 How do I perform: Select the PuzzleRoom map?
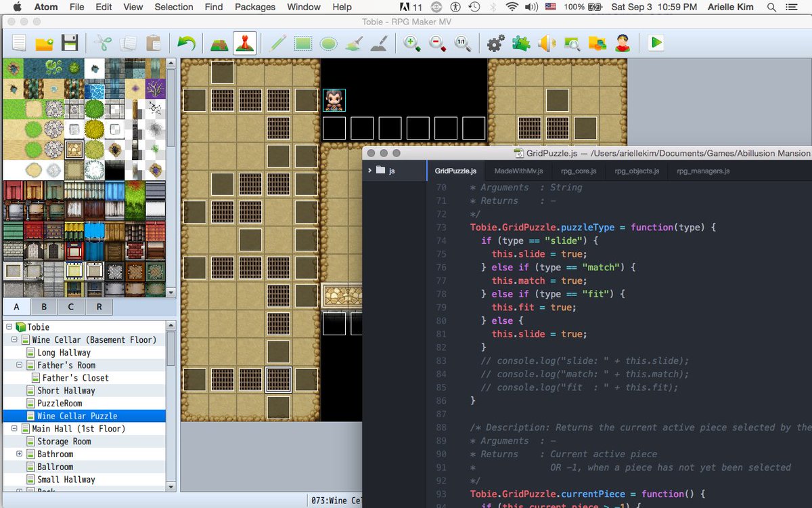pyautogui.click(x=60, y=403)
